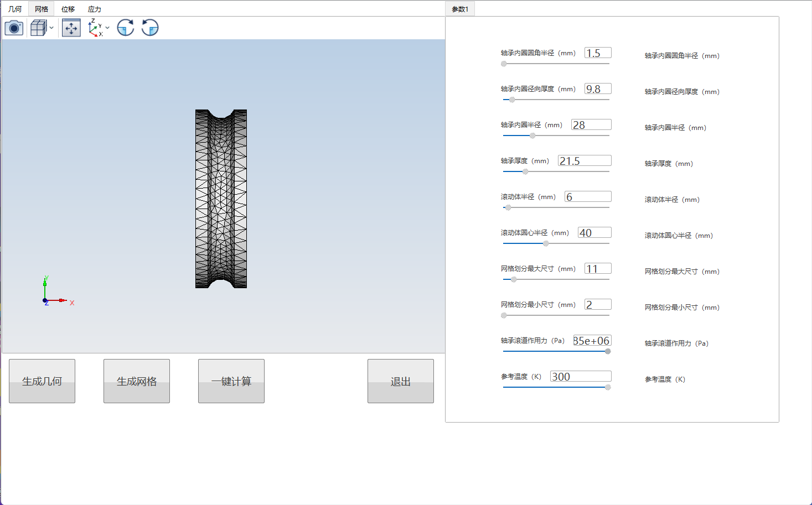The height and width of the screenshot is (505, 812).
Task: Click the 生成网格 button
Action: [x=137, y=381]
